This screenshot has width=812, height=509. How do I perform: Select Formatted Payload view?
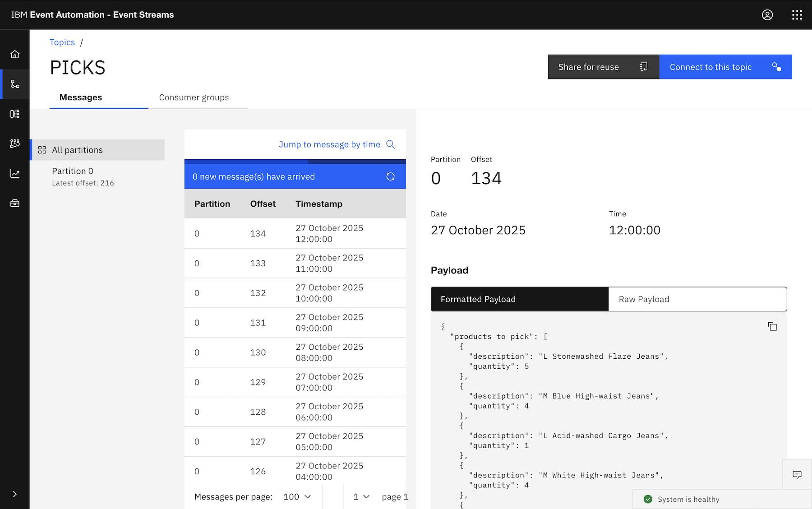(x=519, y=299)
